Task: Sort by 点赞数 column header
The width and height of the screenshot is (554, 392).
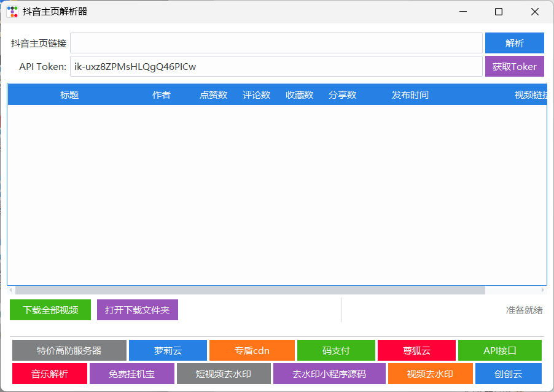Action: 213,94
